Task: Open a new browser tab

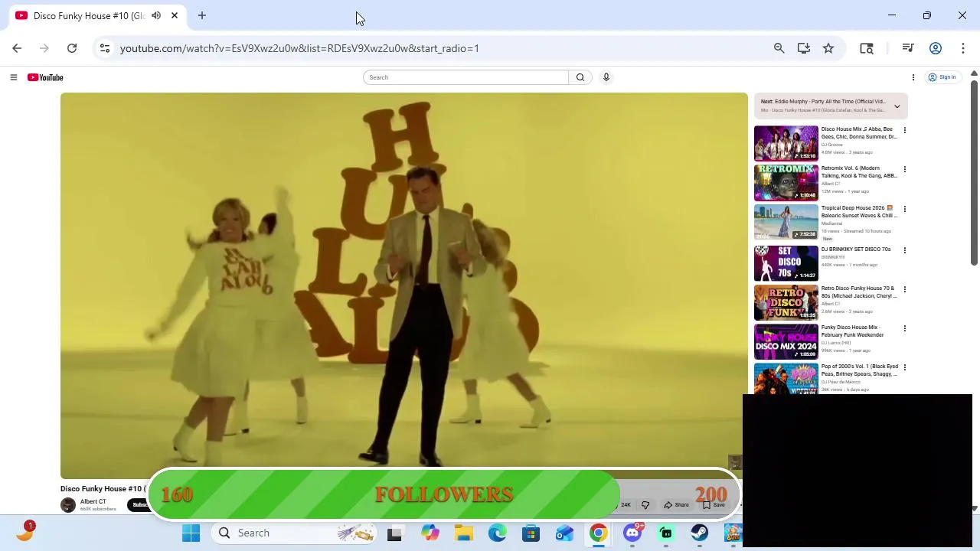Action: pos(202,15)
